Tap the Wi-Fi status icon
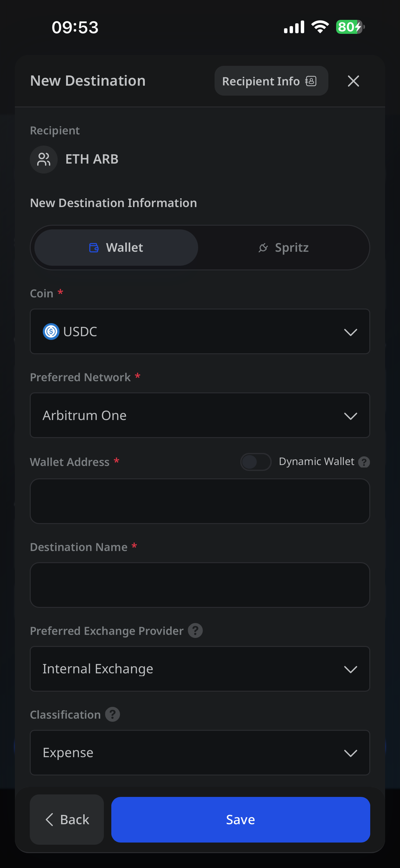 click(320, 27)
